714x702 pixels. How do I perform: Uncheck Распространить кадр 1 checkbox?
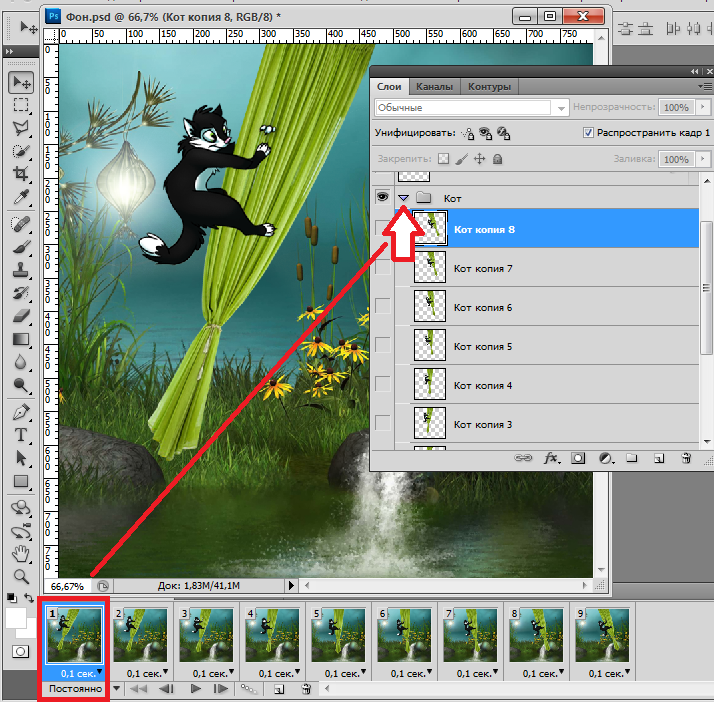[x=588, y=132]
